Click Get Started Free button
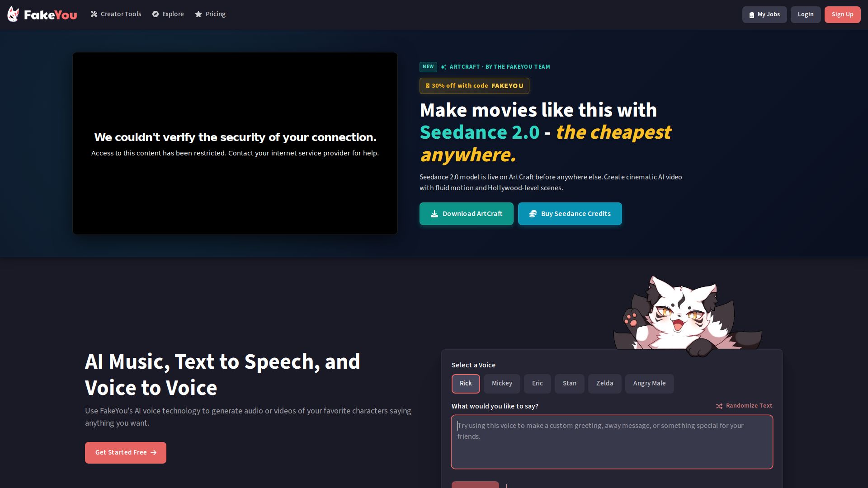The image size is (868, 488). (x=126, y=452)
